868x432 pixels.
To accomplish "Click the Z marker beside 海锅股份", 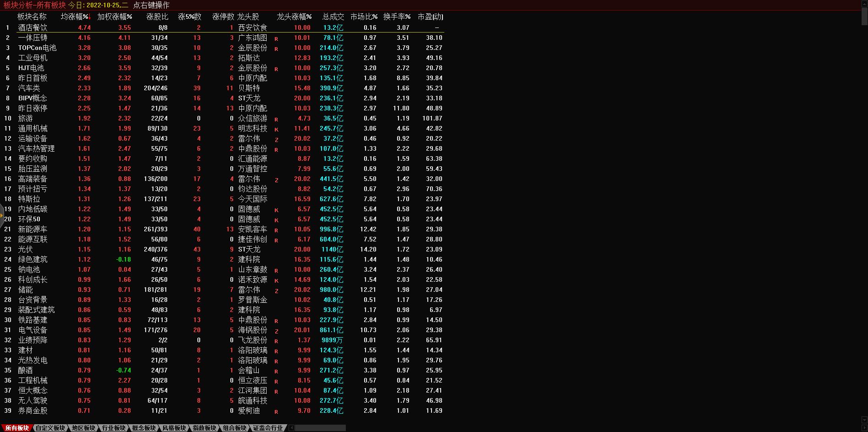I will [276, 331].
